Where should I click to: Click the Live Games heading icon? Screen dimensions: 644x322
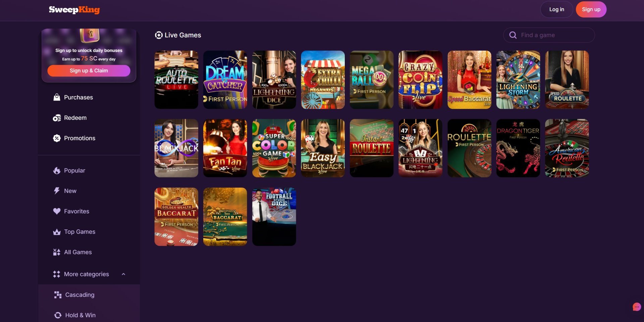(x=159, y=35)
